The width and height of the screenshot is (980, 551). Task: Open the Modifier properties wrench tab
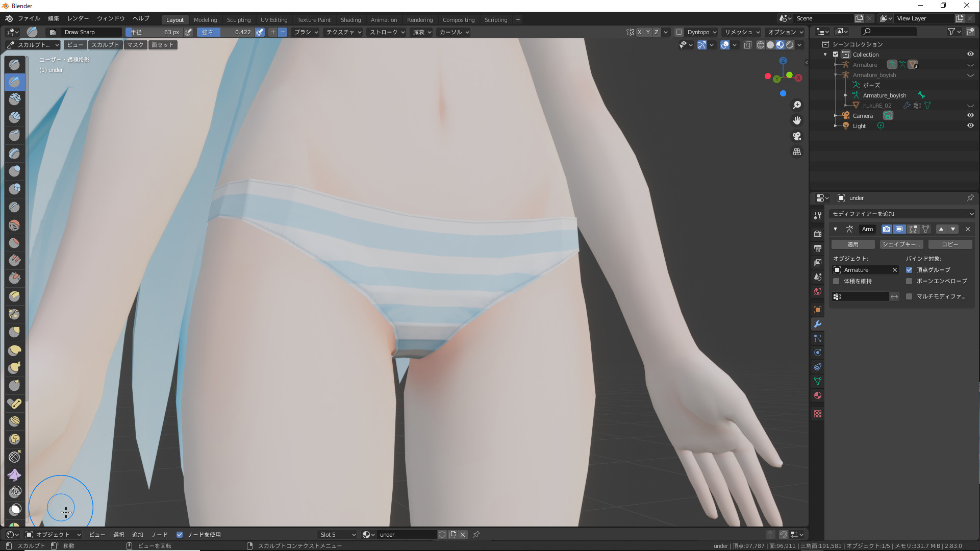pos(818,324)
